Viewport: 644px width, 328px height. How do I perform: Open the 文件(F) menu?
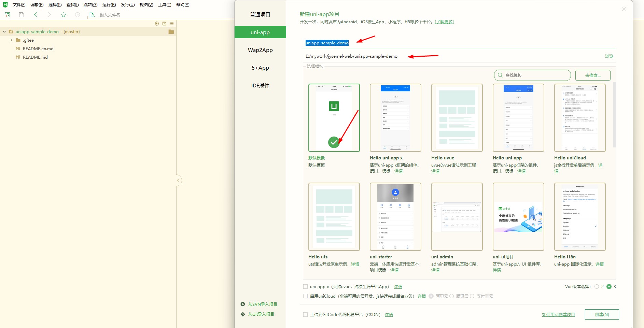(19, 5)
